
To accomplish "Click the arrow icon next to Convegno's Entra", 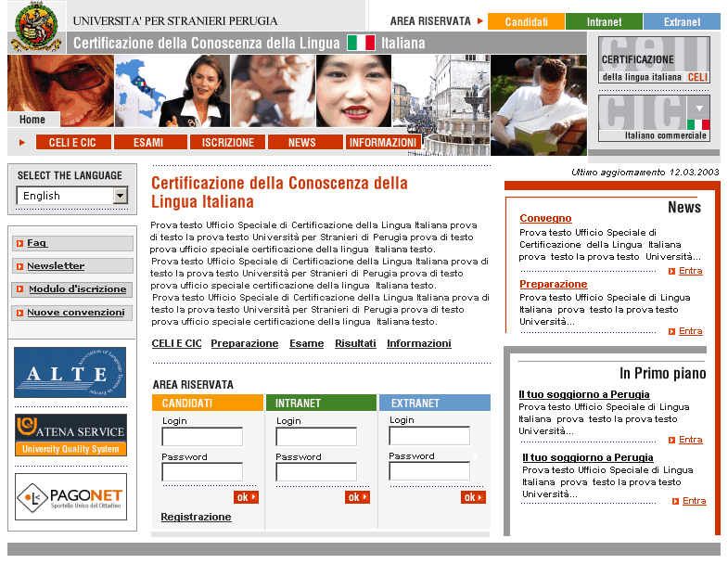I will pos(671,271).
